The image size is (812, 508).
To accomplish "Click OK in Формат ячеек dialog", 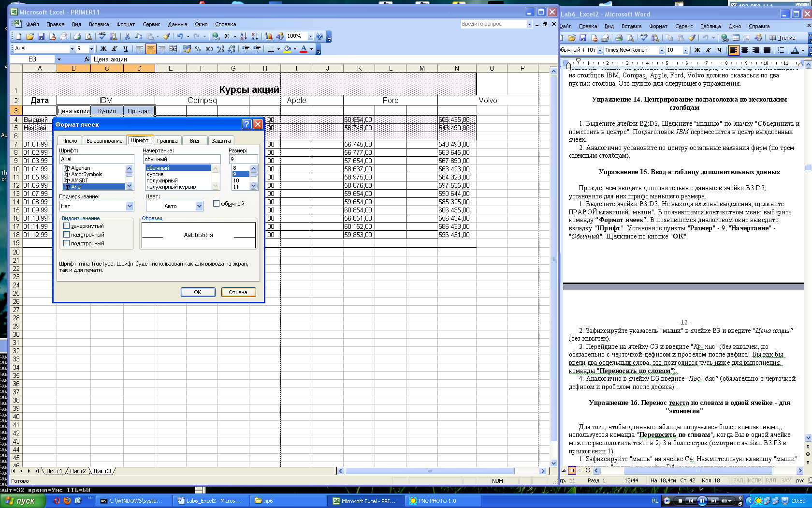I will click(198, 292).
